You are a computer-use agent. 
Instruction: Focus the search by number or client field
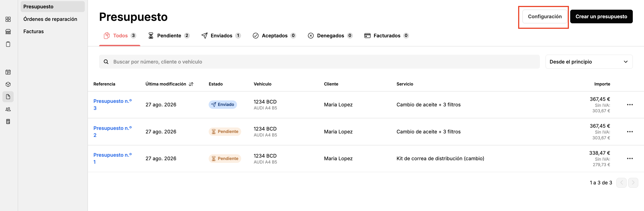319,62
